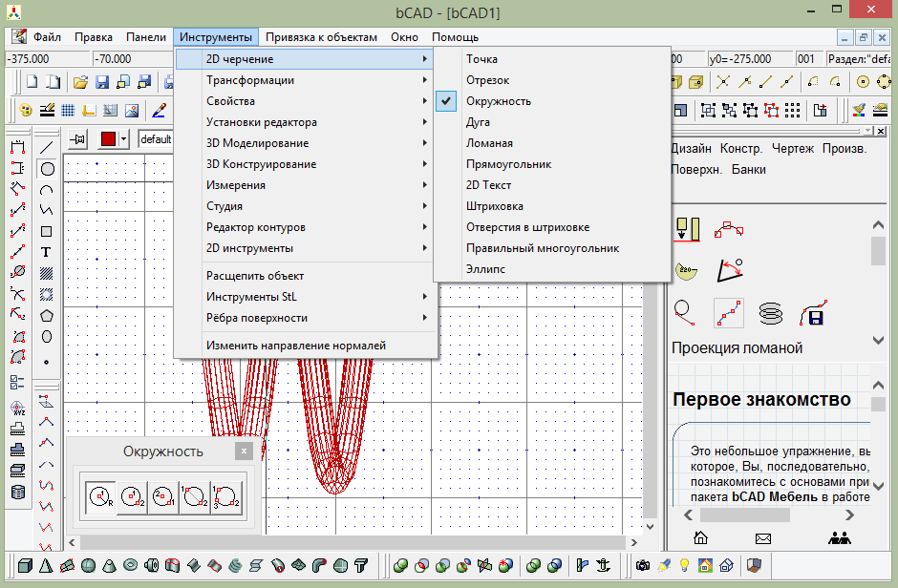Open the Банки tab in right panel
898x588 pixels.
point(749,170)
